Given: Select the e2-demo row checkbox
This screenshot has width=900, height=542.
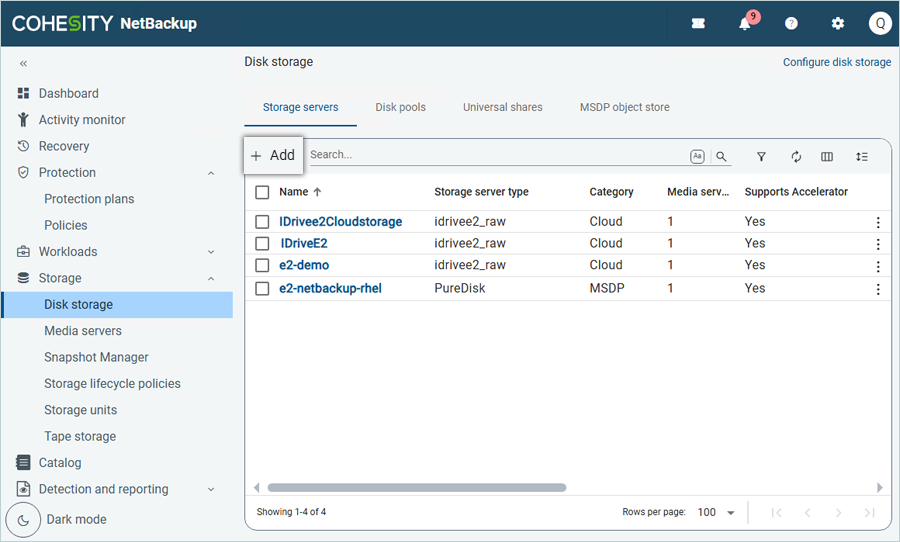Looking at the screenshot, I should (x=262, y=266).
